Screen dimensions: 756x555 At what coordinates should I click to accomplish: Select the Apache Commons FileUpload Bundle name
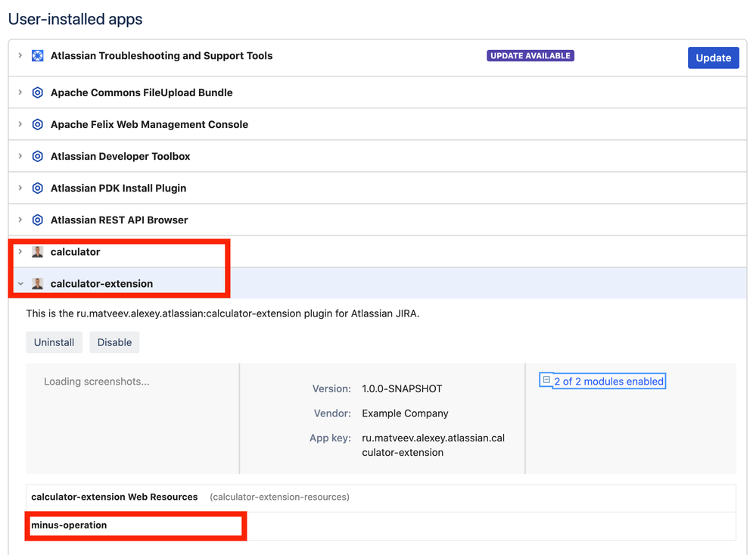(x=142, y=92)
